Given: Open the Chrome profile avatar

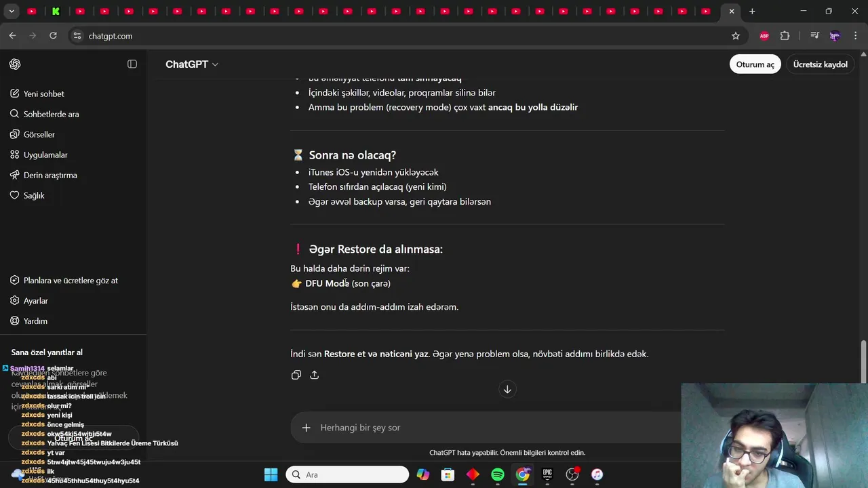Looking at the screenshot, I should [x=835, y=36].
